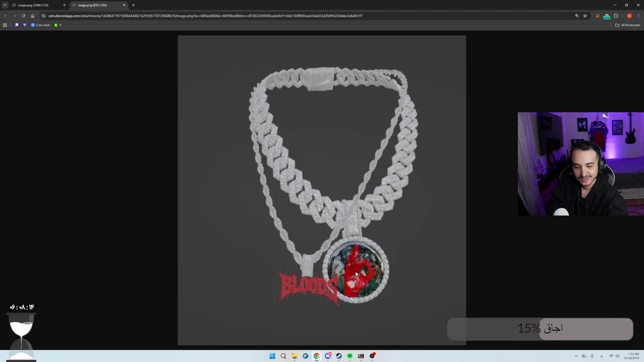Switch to Chrome in the taskbar
644x362 pixels.
pos(316,356)
